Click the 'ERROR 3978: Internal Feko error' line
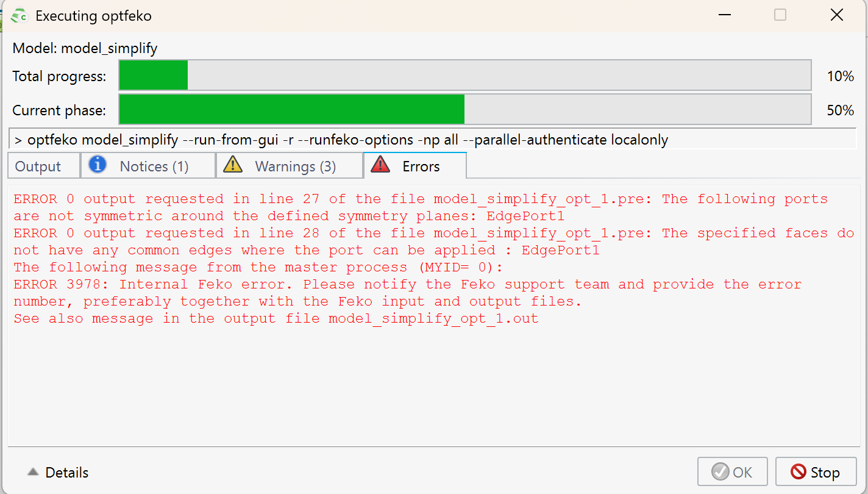 pos(407,293)
